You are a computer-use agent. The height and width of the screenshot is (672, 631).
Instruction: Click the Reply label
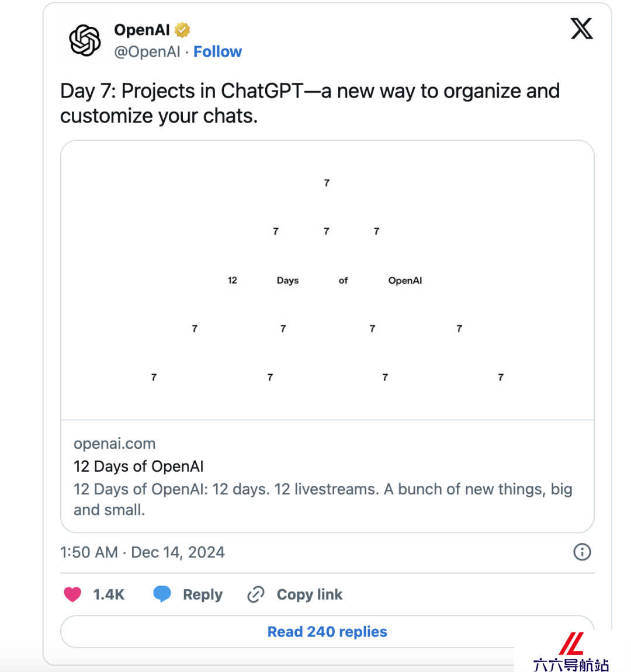[203, 595]
